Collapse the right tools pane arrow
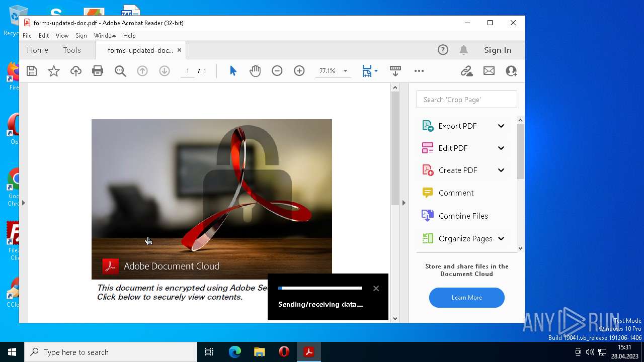 404,203
